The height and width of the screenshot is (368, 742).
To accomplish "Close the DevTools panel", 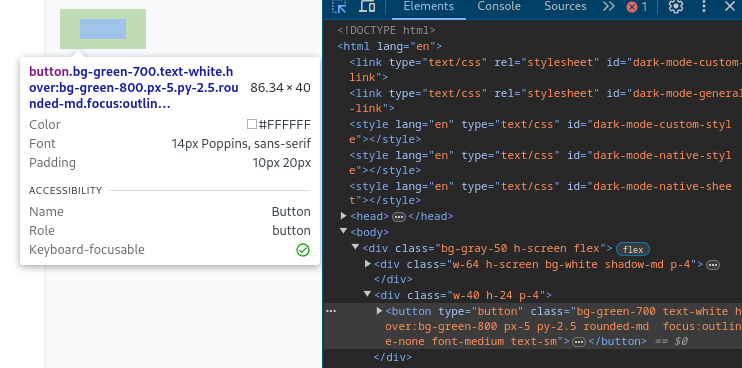I will (730, 7).
